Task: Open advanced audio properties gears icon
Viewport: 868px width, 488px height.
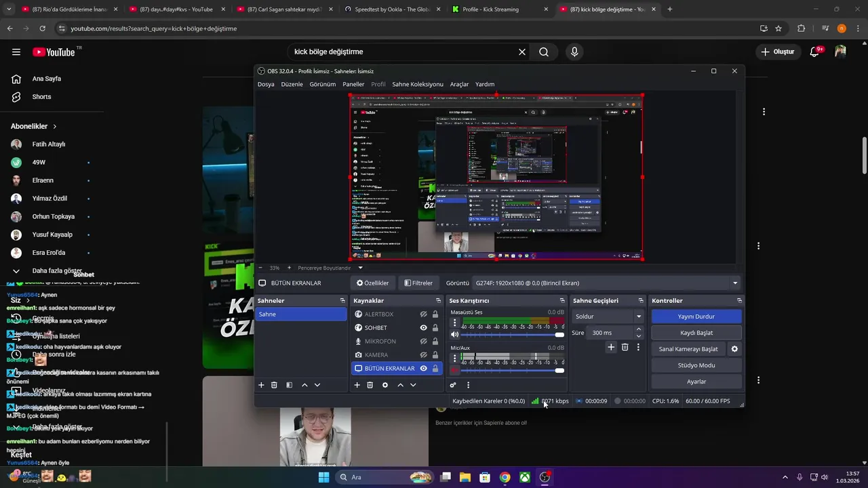Action: point(453,385)
